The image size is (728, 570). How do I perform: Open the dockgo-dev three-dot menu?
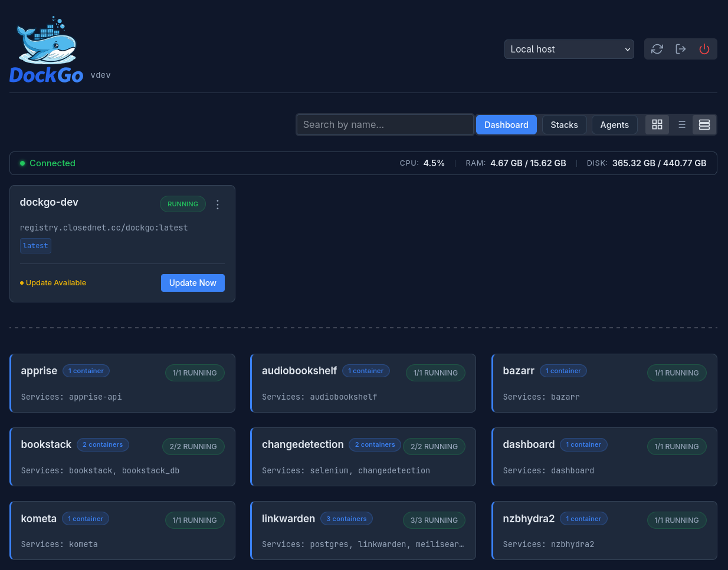point(218,205)
